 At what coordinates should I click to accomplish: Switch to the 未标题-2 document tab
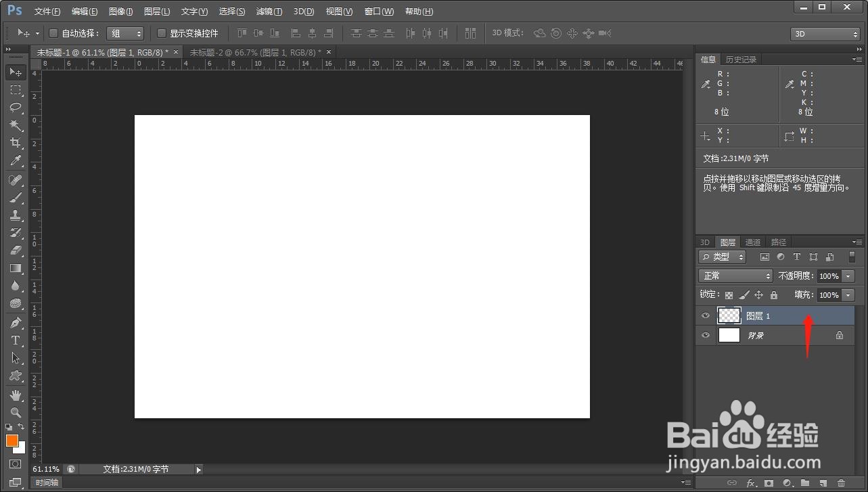click(255, 52)
